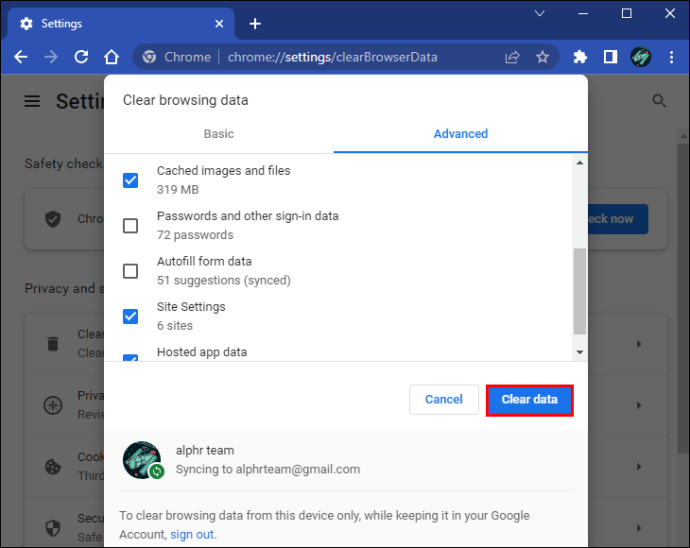Check Passwords and other sign-in data
690x548 pixels.
(x=130, y=226)
